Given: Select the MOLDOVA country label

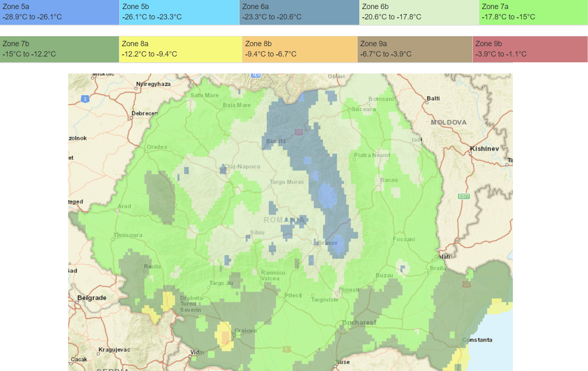Looking at the screenshot, I should point(449,123).
